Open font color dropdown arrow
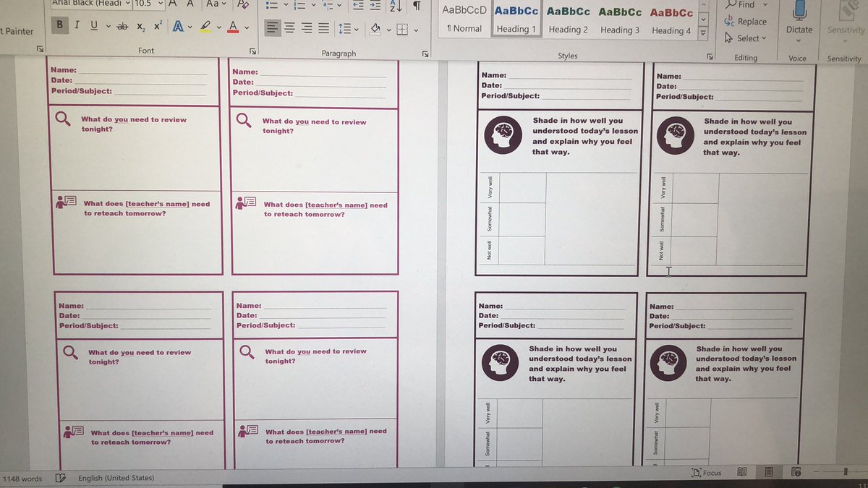 click(x=247, y=28)
